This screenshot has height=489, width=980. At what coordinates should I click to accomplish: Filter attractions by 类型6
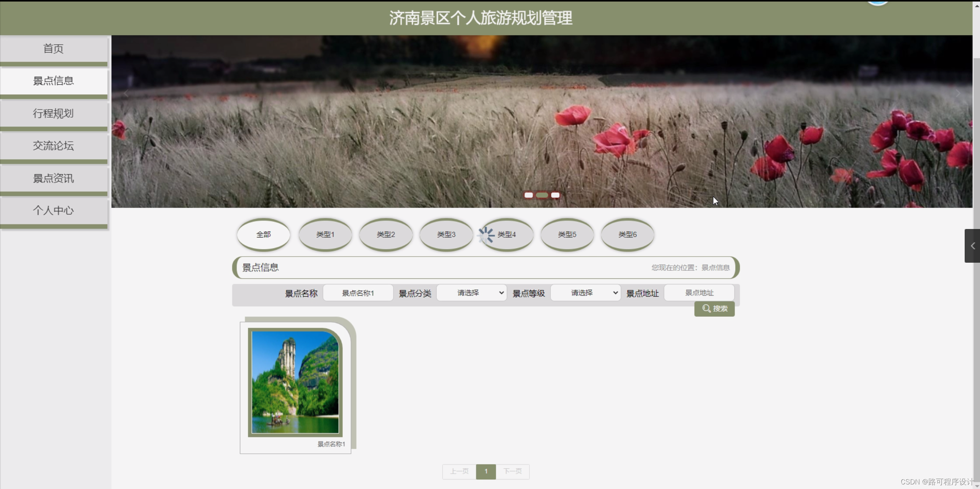(627, 234)
